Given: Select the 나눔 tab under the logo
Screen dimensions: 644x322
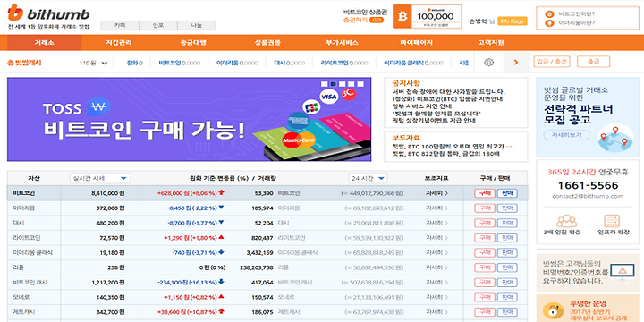Looking at the screenshot, I should 196,25.
